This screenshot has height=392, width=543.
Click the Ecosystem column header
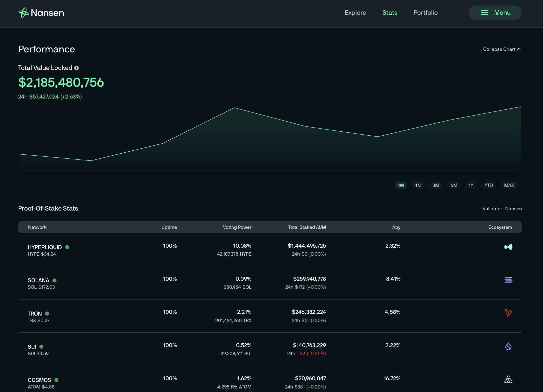point(500,227)
